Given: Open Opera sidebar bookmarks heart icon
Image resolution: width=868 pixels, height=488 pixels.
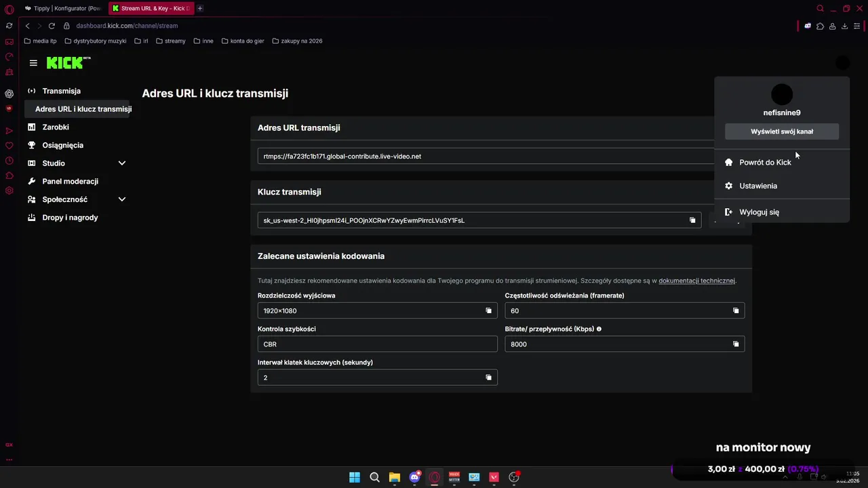Looking at the screenshot, I should pyautogui.click(x=9, y=146).
